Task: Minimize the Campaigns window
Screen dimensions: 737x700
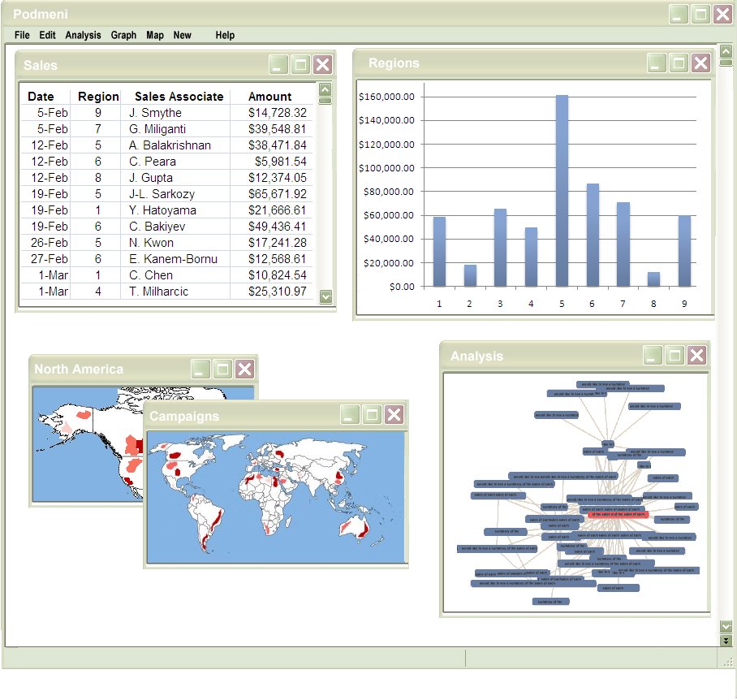Action: (350, 415)
